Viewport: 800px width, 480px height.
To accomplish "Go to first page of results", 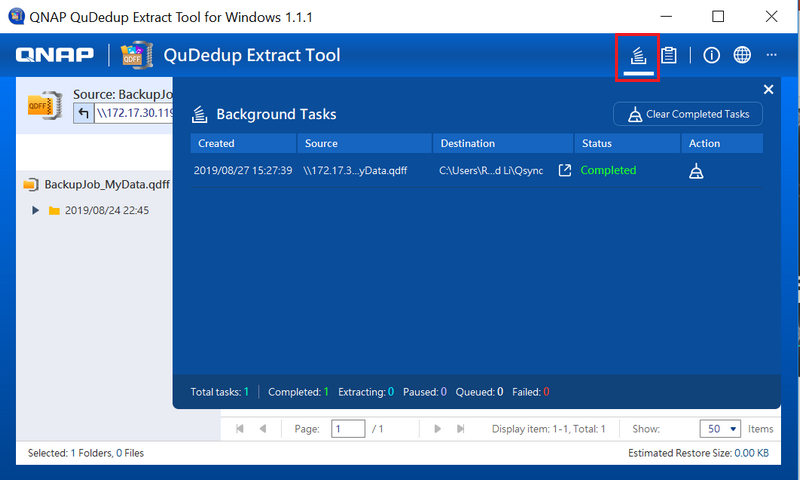I will (240, 428).
